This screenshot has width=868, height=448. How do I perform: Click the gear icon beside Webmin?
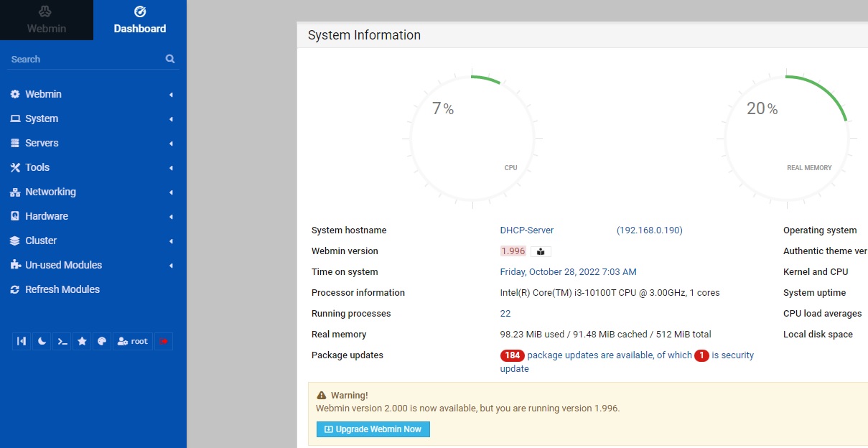15,94
